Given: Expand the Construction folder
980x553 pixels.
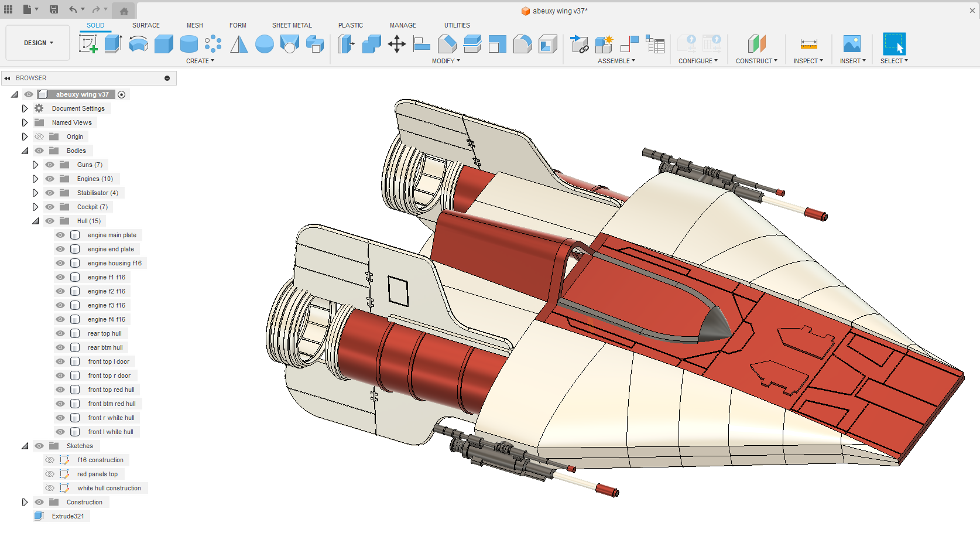Looking at the screenshot, I should (25, 502).
